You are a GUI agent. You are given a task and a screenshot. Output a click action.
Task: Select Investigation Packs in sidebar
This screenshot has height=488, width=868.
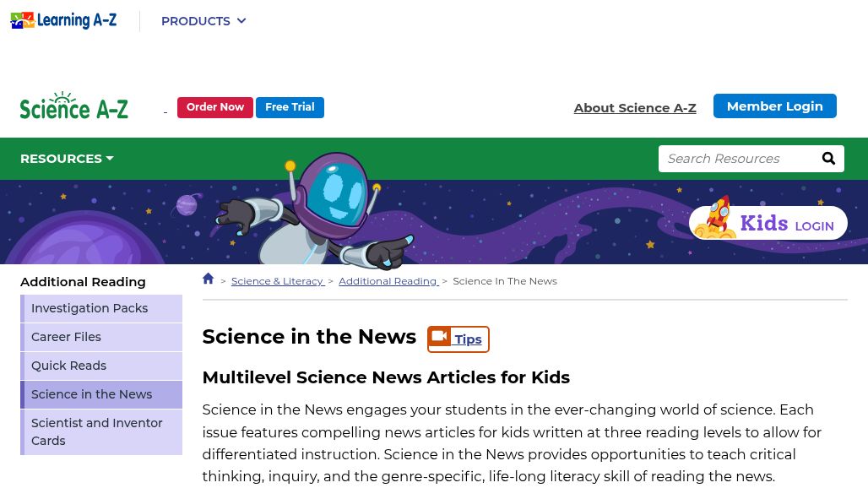click(x=101, y=308)
